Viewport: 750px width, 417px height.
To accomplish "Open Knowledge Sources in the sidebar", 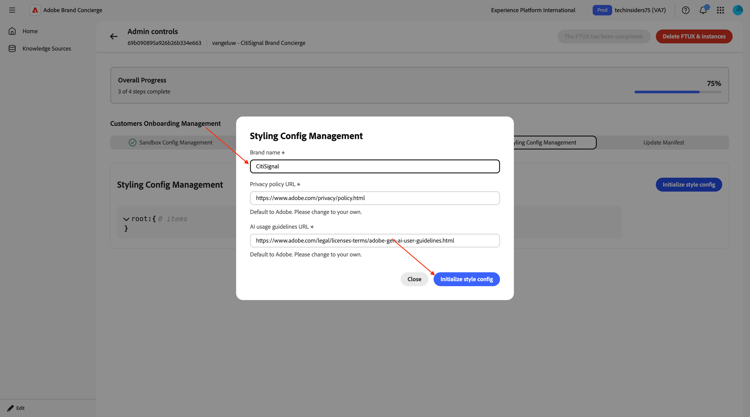I will pos(46,48).
